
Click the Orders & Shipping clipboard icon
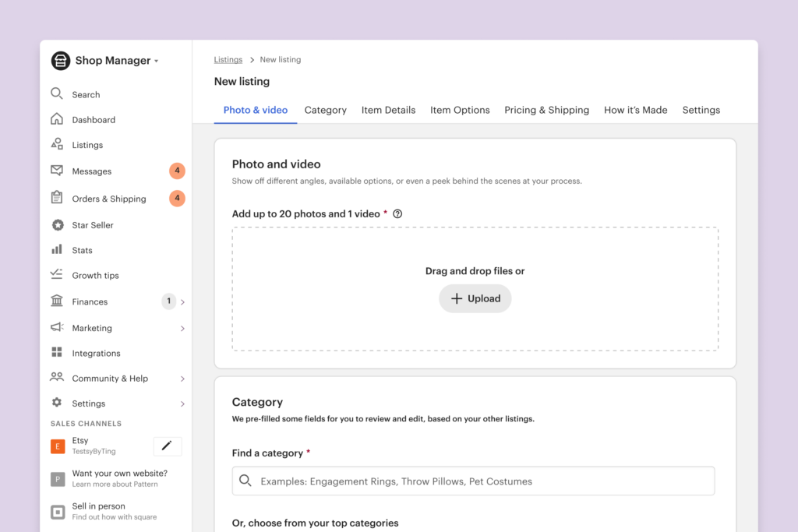[x=57, y=197]
